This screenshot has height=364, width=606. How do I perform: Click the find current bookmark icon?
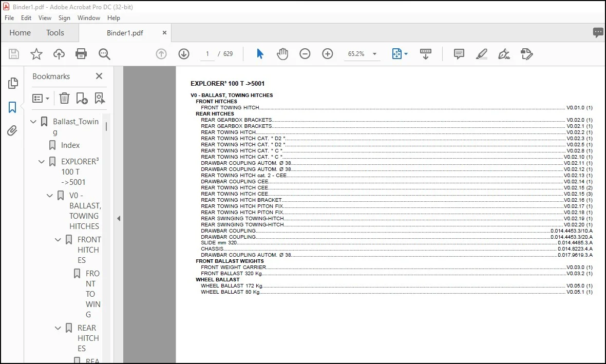click(x=100, y=98)
